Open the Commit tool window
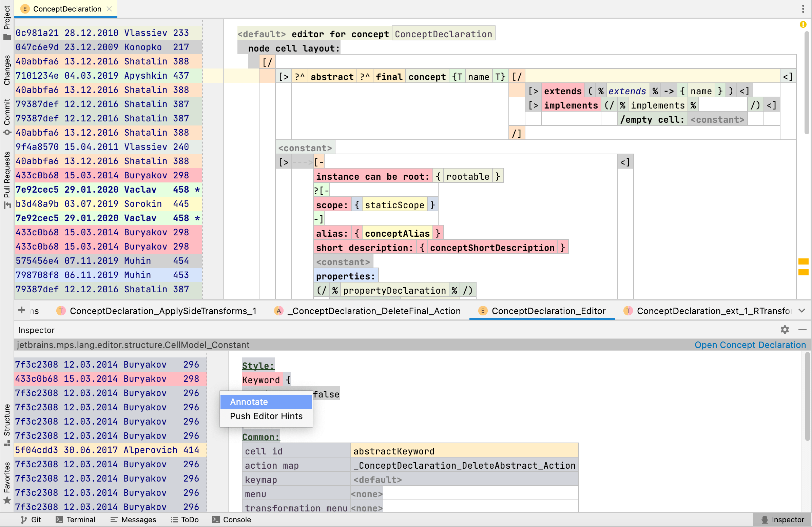 pos(7,116)
